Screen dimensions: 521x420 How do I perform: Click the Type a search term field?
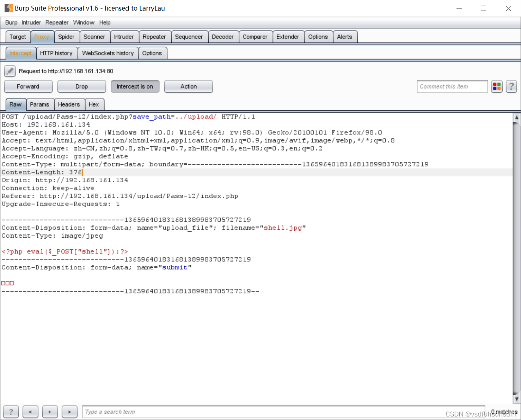283,412
